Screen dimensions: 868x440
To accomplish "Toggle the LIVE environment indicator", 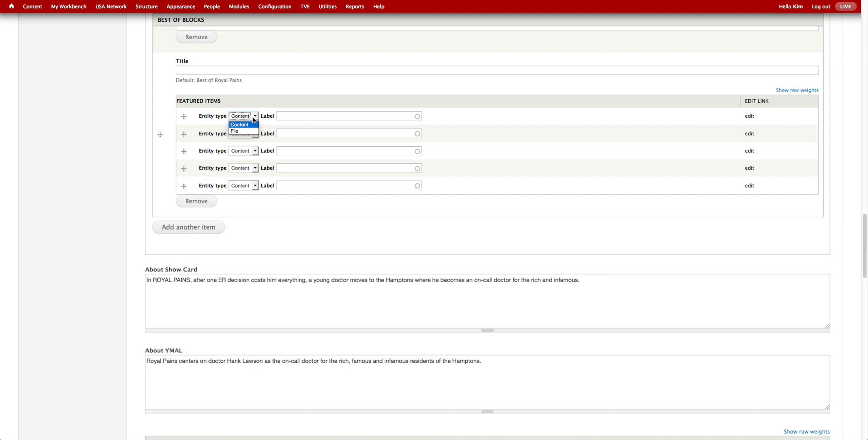I will [x=845, y=6].
